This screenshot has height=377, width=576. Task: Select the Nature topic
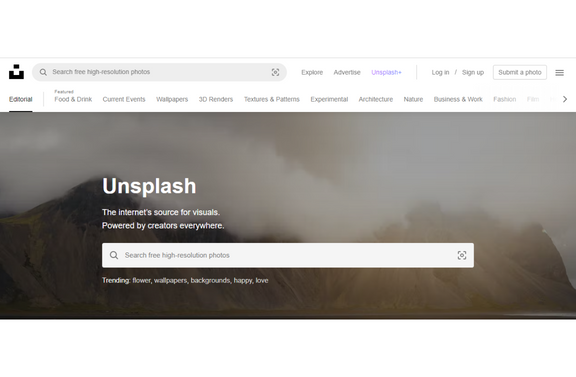click(413, 99)
